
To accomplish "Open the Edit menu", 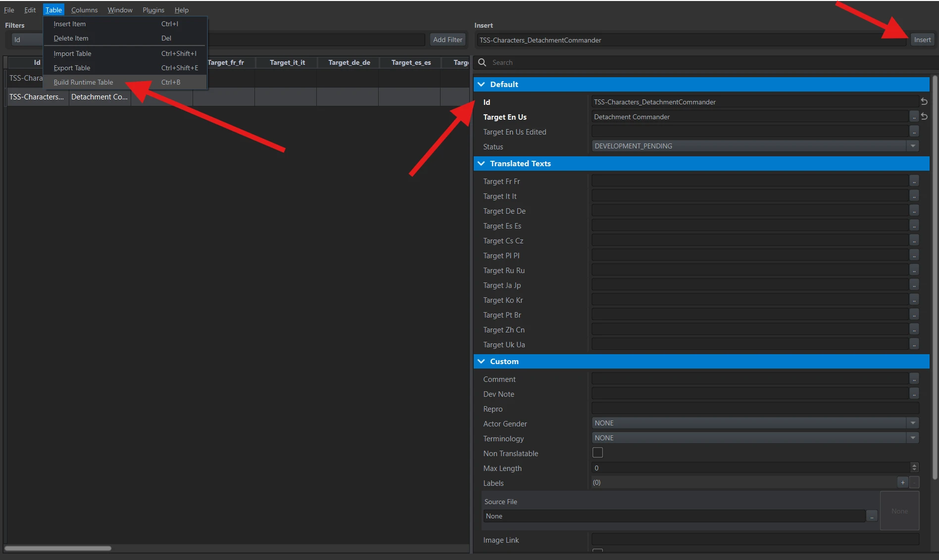I will pyautogui.click(x=30, y=10).
